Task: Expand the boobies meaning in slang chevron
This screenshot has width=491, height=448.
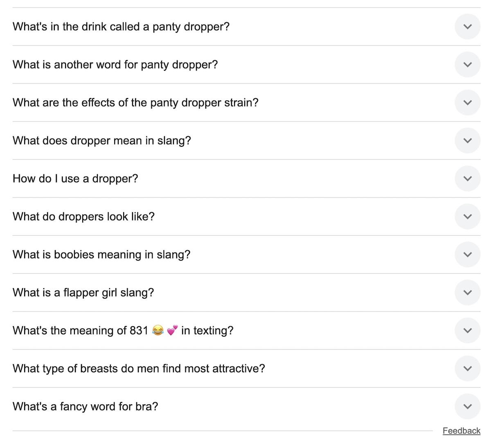Action: pos(467,255)
